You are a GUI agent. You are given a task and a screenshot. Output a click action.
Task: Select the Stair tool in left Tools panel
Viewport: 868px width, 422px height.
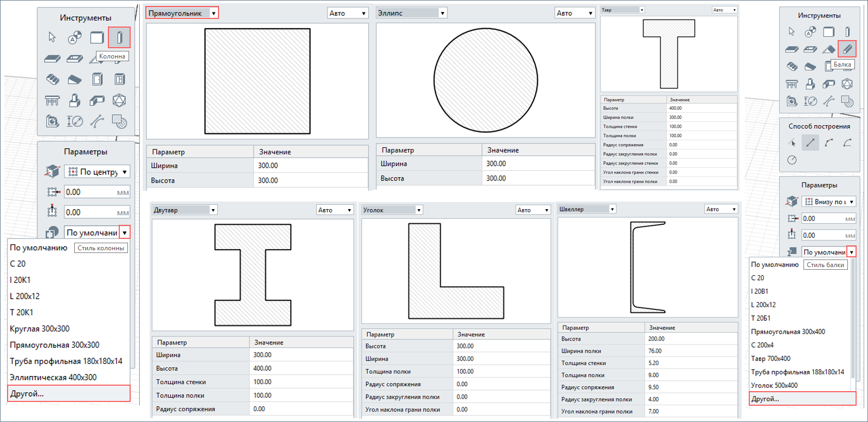coord(52,80)
